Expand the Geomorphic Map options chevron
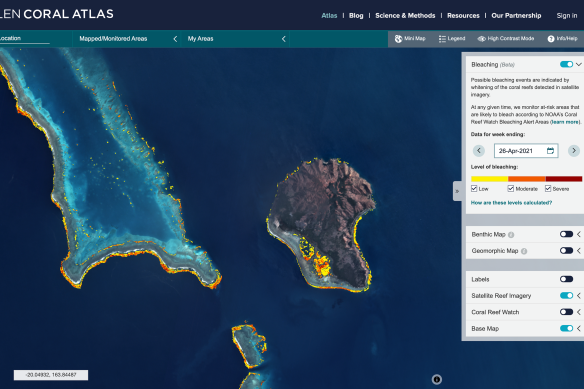 579,251
